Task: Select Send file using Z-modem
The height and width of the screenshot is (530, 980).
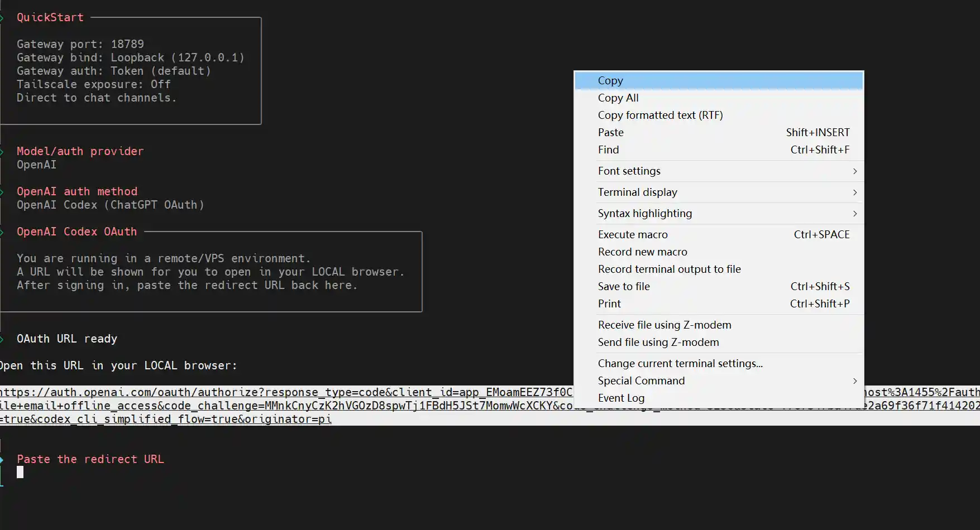Action: click(x=658, y=342)
